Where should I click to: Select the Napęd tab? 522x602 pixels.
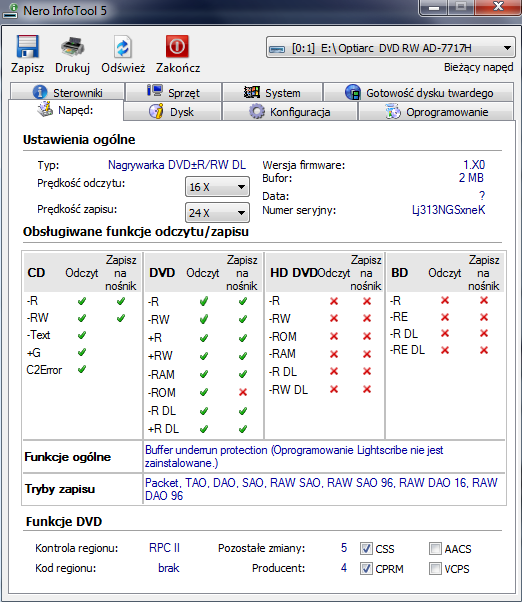(66, 110)
